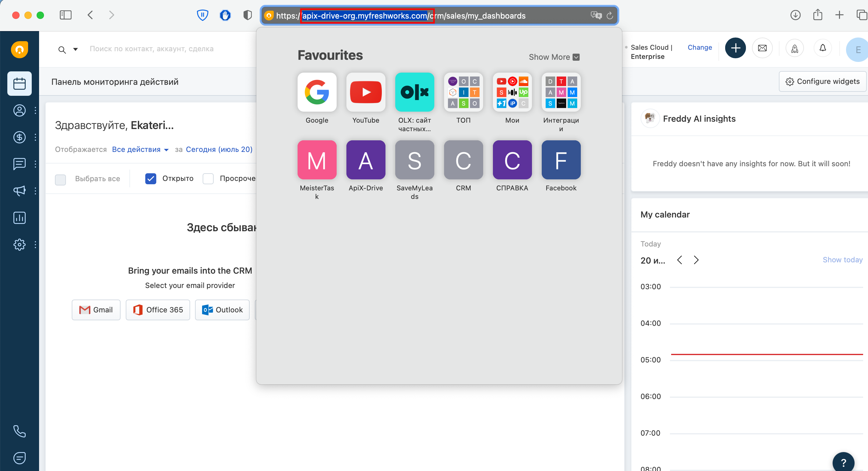The width and height of the screenshot is (868, 471).
Task: Click Show today calendar button
Action: [x=843, y=259]
